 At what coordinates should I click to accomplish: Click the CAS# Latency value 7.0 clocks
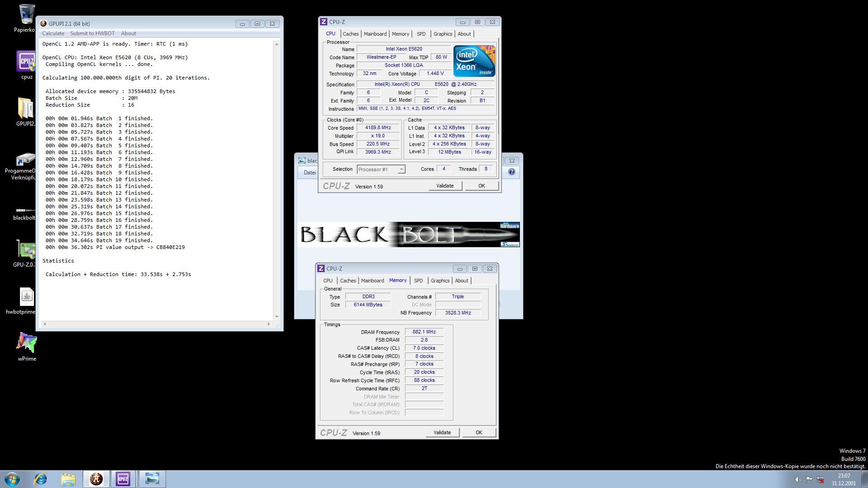pos(424,348)
